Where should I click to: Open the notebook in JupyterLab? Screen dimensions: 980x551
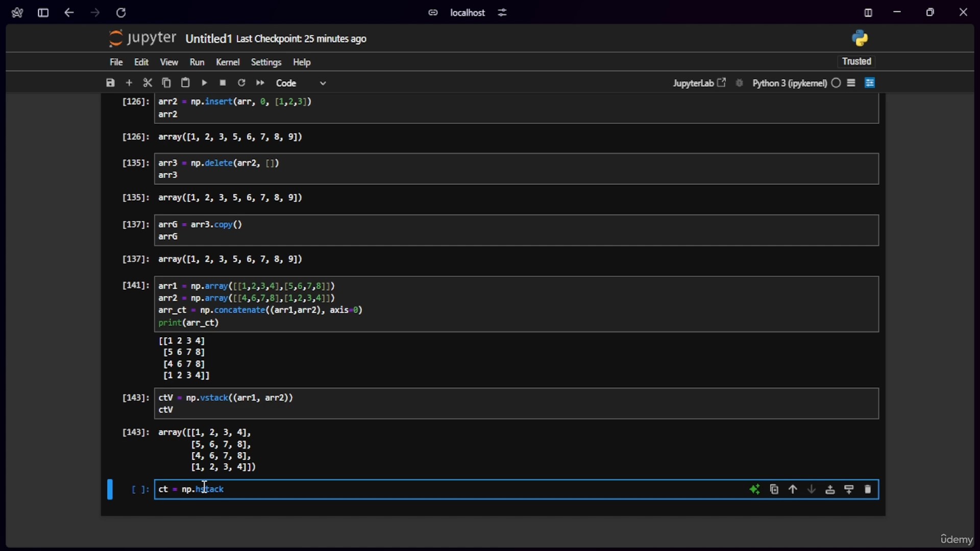tap(699, 83)
